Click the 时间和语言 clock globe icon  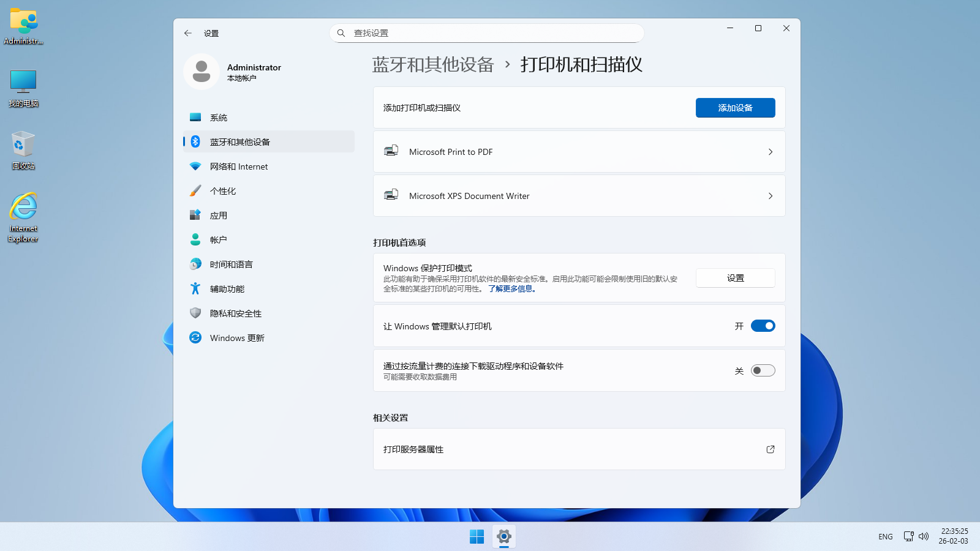point(195,264)
